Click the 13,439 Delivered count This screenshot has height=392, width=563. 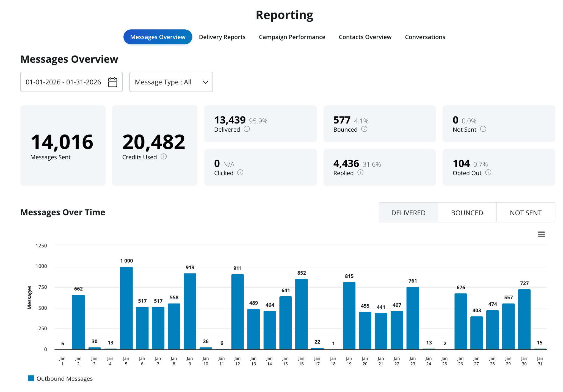[230, 120]
